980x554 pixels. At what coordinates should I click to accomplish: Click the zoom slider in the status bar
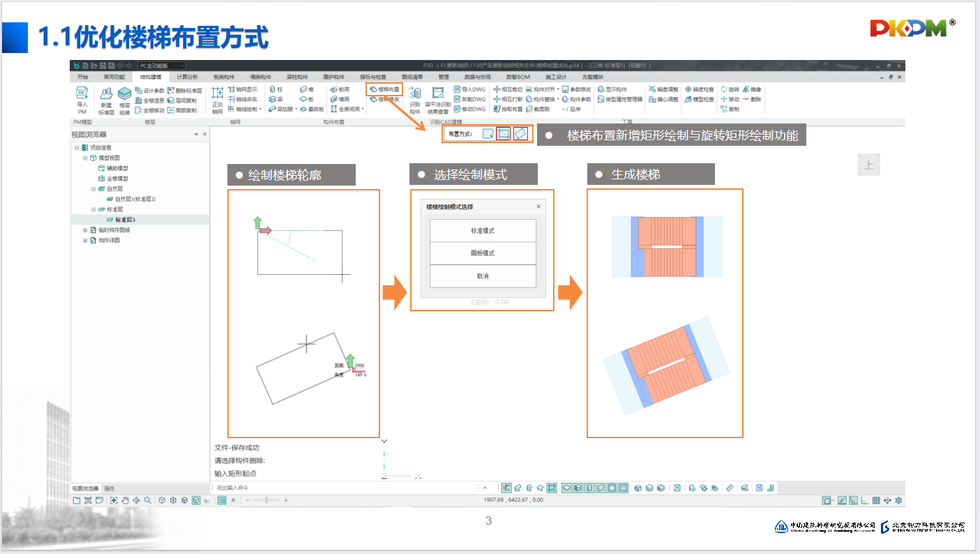pyautogui.click(x=268, y=500)
